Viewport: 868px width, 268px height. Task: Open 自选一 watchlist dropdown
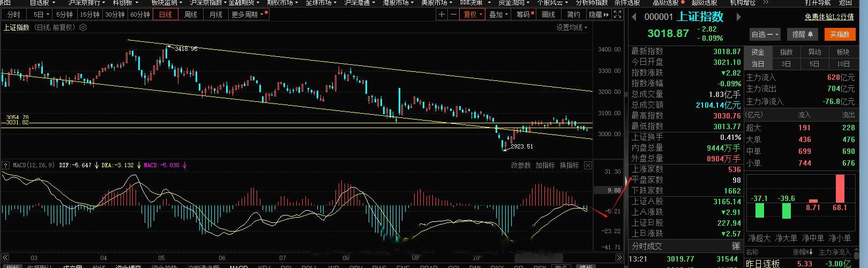(765, 34)
